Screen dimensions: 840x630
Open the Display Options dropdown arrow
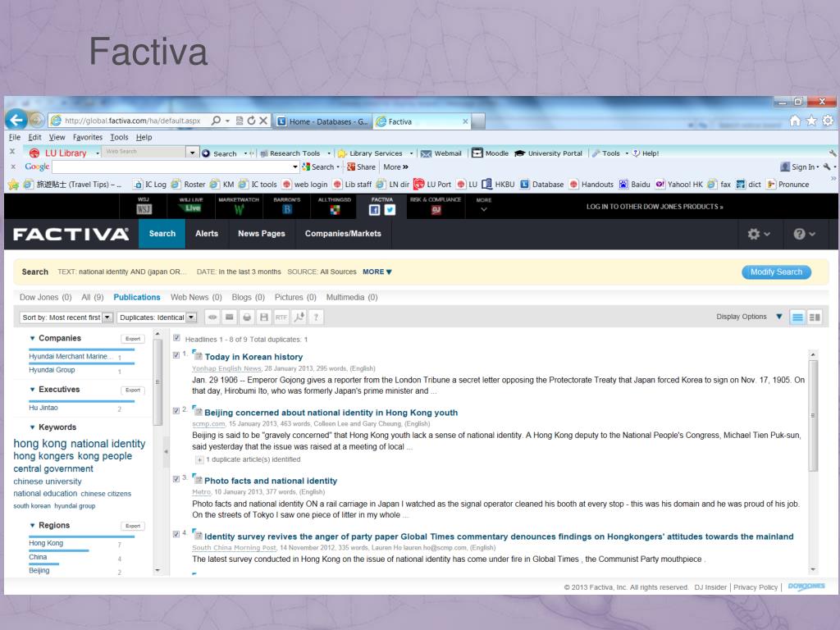click(779, 317)
